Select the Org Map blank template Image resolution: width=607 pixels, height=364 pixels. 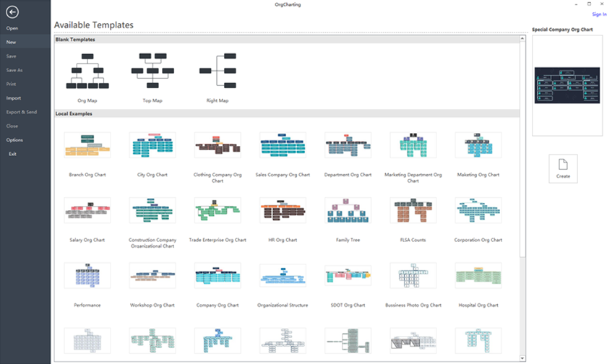[x=87, y=71]
